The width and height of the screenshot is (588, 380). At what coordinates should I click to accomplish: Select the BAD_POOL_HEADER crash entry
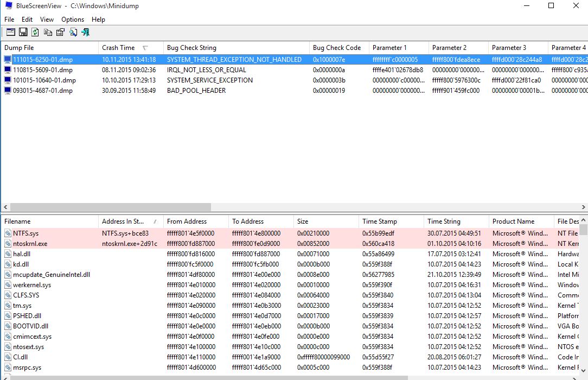[294, 91]
